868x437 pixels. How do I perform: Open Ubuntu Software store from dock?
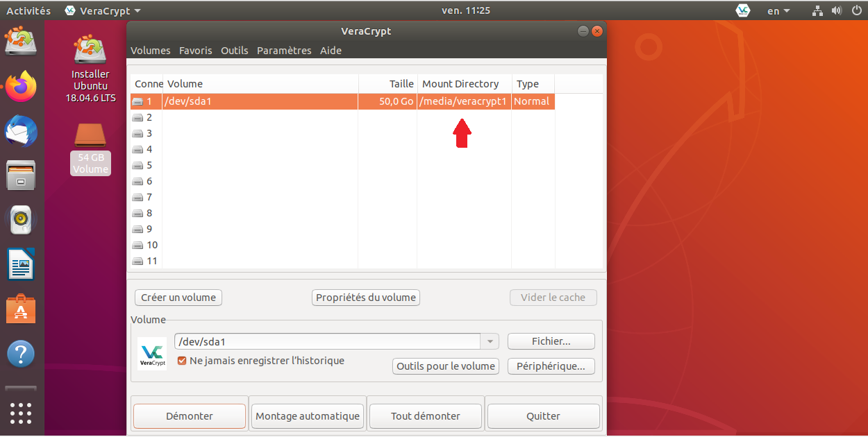[21, 309]
